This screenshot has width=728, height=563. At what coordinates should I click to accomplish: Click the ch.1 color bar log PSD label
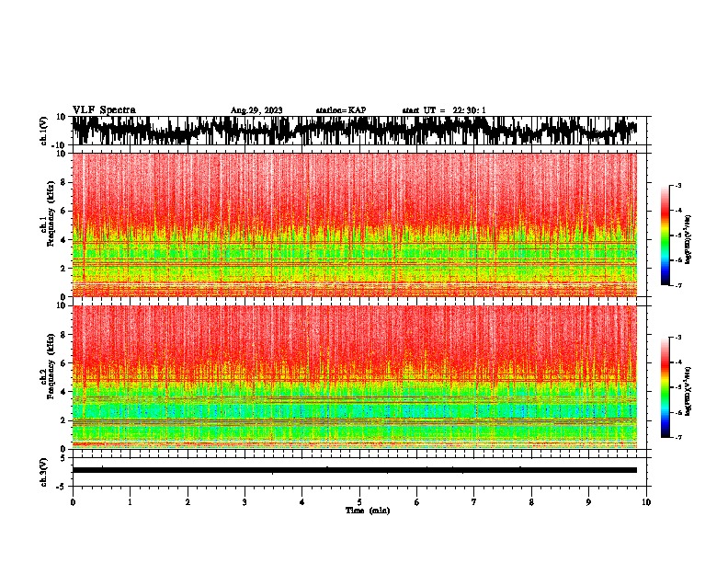pyautogui.click(x=688, y=239)
